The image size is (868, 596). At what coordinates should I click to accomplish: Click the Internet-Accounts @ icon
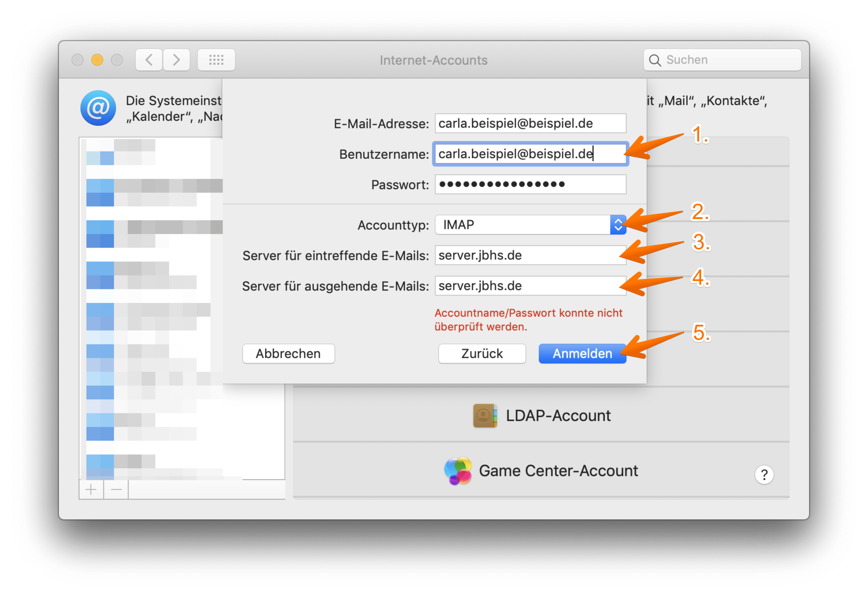pos(98,108)
